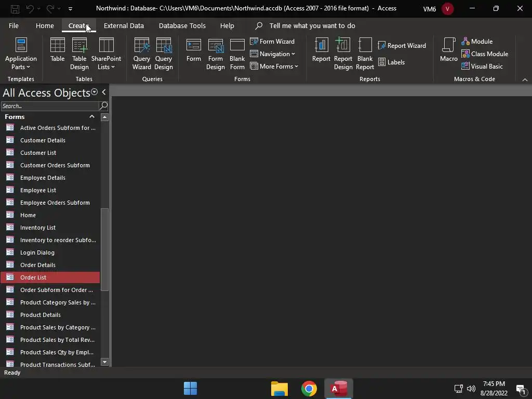Select the Employee Details form

(50, 178)
